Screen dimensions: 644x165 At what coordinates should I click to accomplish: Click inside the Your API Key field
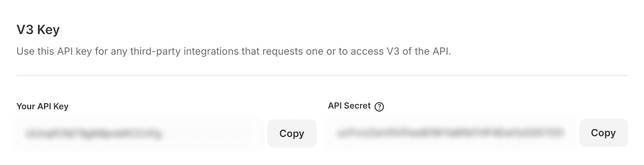point(139,134)
